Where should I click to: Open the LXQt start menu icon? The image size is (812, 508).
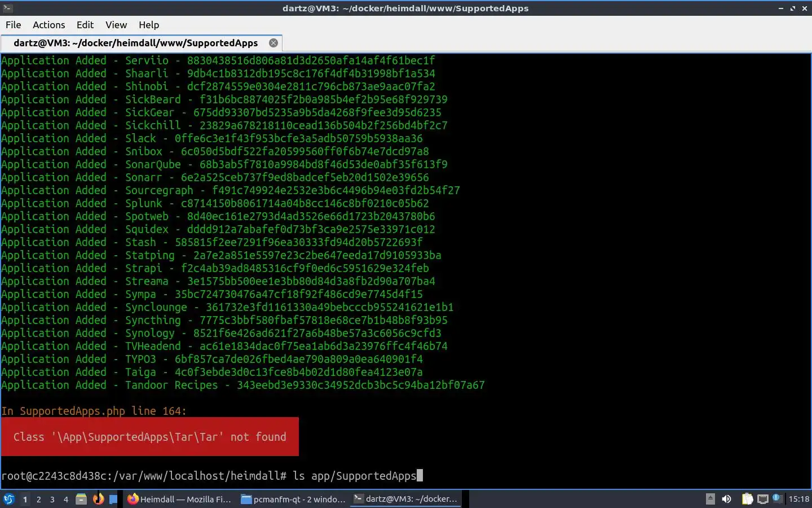click(8, 499)
